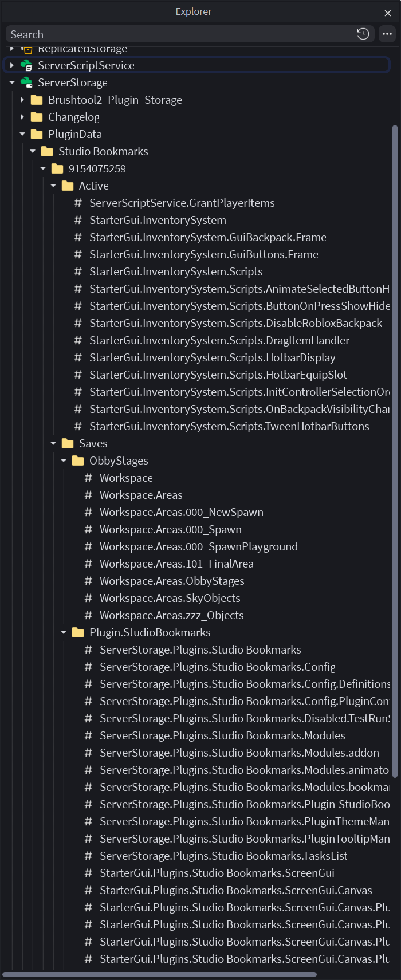The width and height of the screenshot is (401, 980).
Task: Click the Studio Bookmarks folder icon
Action: tap(47, 151)
